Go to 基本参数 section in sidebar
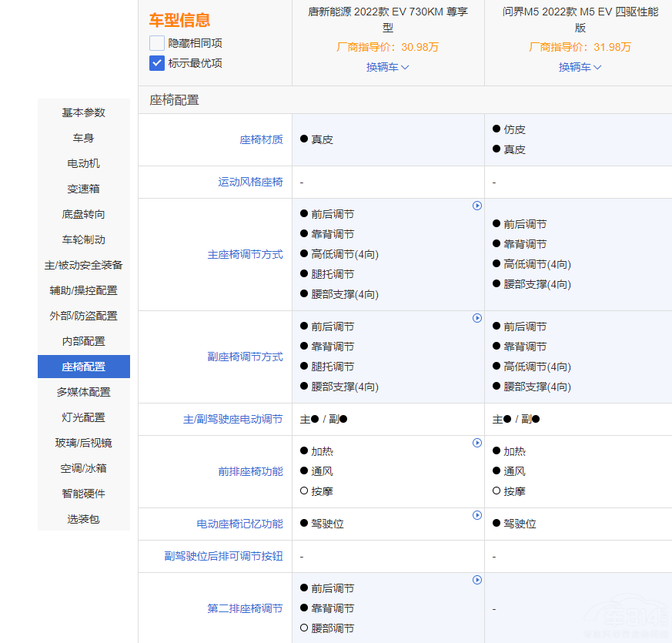Image resolution: width=672 pixels, height=643 pixels. click(x=84, y=112)
